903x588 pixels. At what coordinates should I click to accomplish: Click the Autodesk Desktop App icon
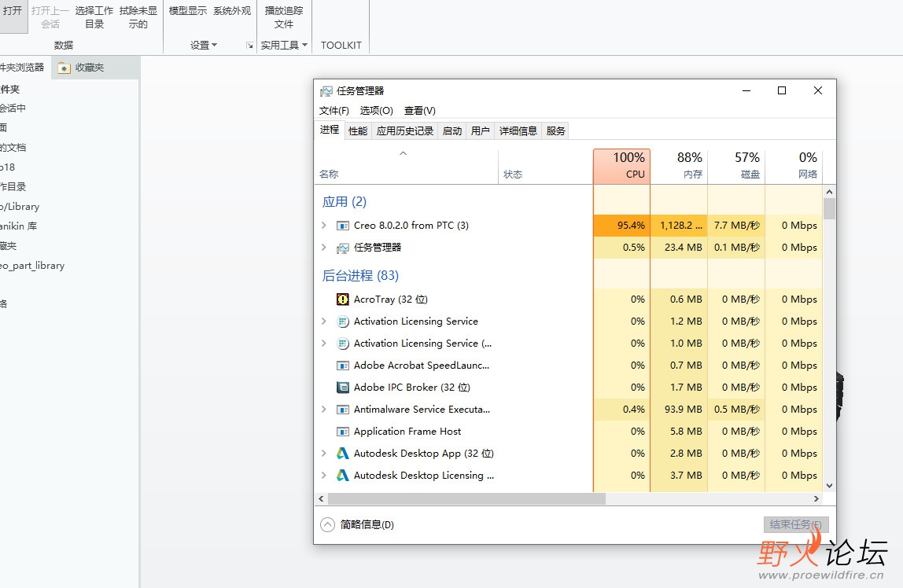click(x=343, y=454)
